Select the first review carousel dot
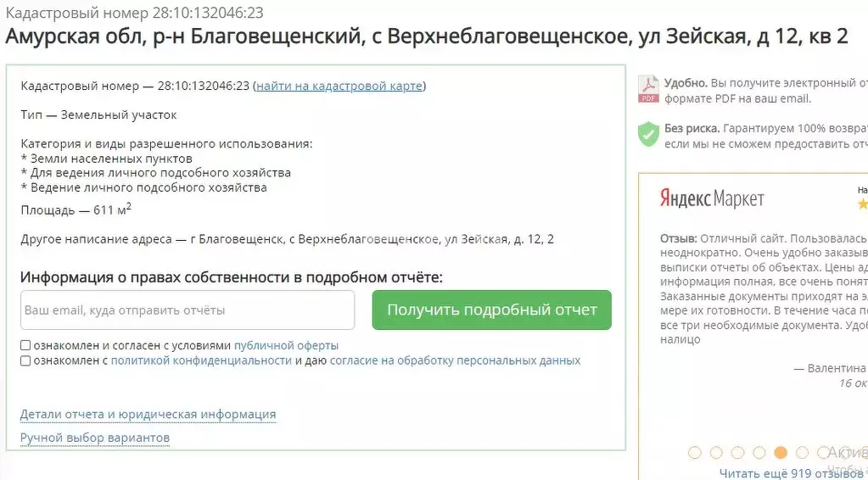868x480 pixels. pos(695,453)
